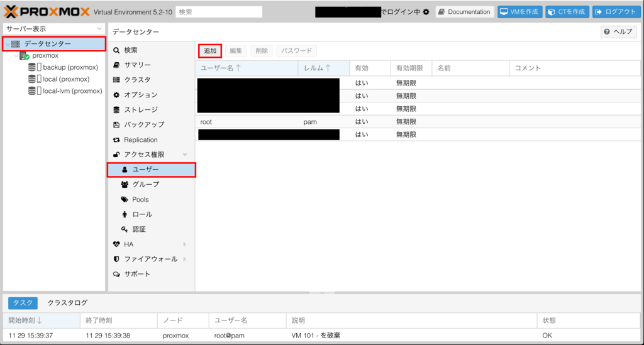644x345 pixels.
Task: Click the 状態 column header
Action: coord(588,320)
